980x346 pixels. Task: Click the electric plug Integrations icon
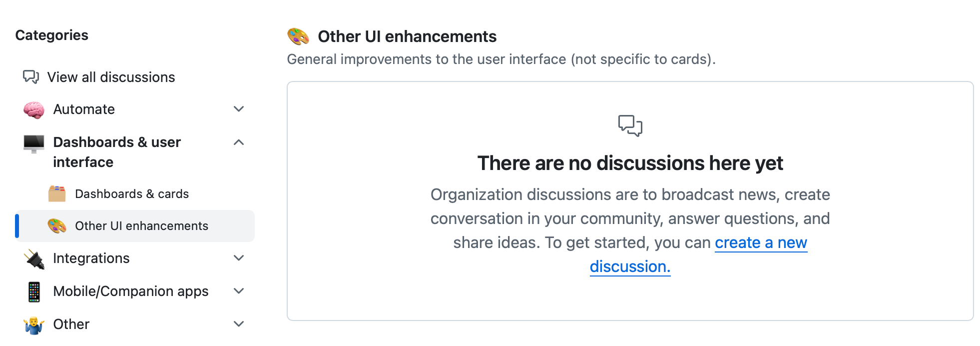click(34, 258)
